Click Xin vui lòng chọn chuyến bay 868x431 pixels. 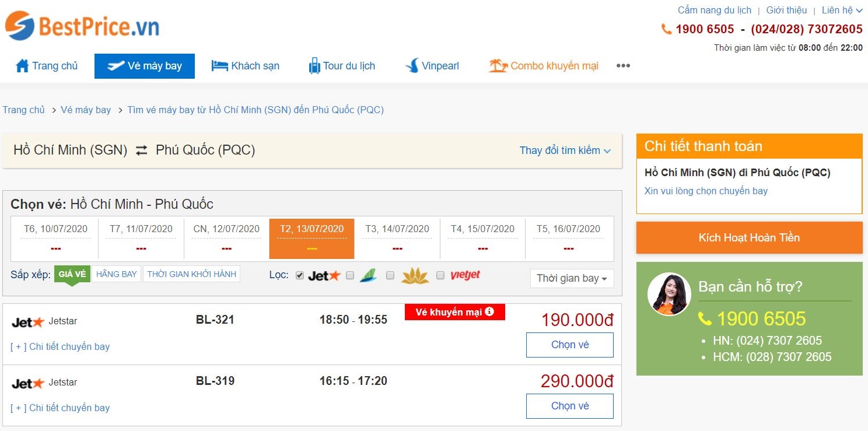[706, 191]
